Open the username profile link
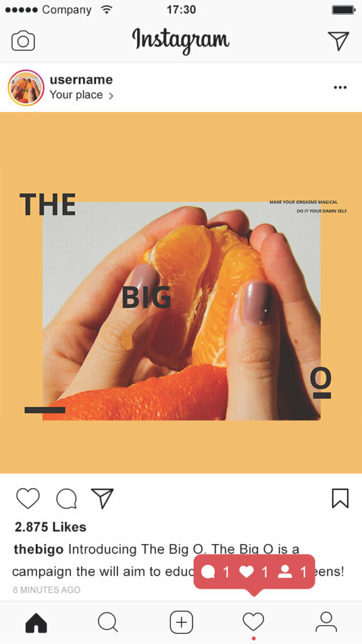This screenshot has width=362, height=644. tap(81, 80)
